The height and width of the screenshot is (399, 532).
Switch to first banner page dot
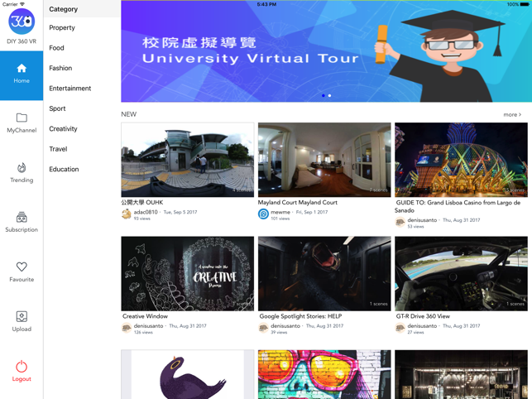click(324, 96)
